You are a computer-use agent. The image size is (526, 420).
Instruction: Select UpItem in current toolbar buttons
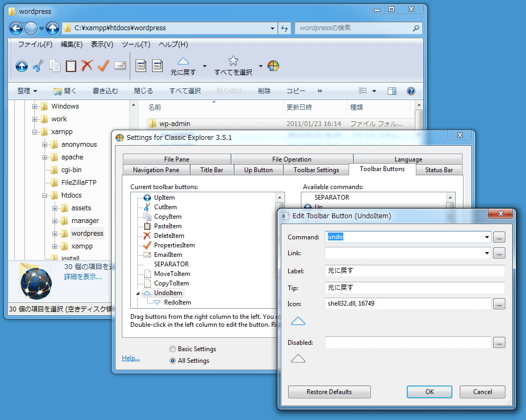point(164,198)
